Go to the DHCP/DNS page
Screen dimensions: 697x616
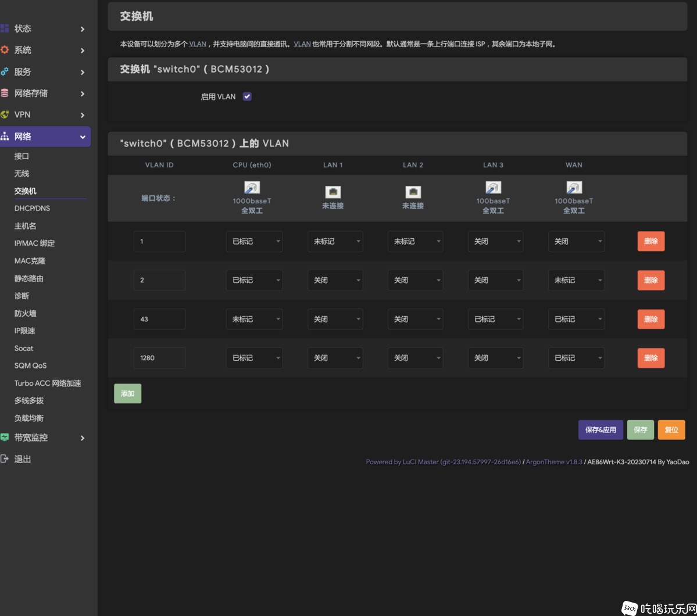click(32, 208)
